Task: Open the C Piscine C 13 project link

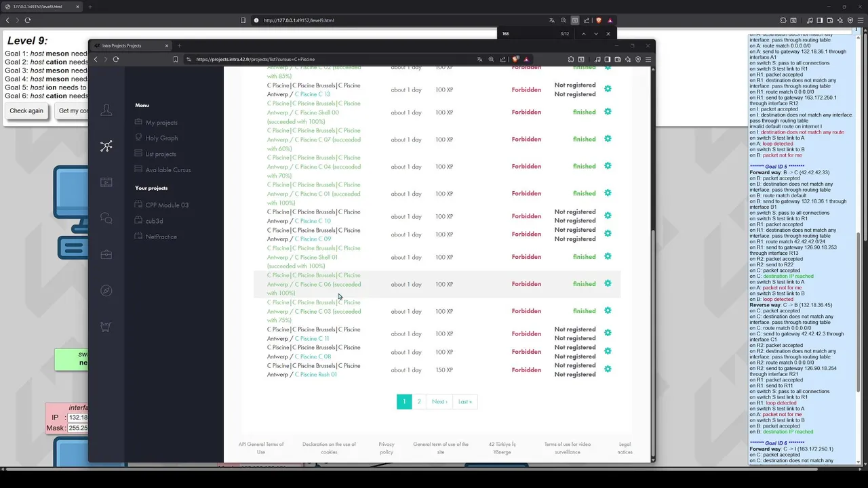Action: (313, 94)
